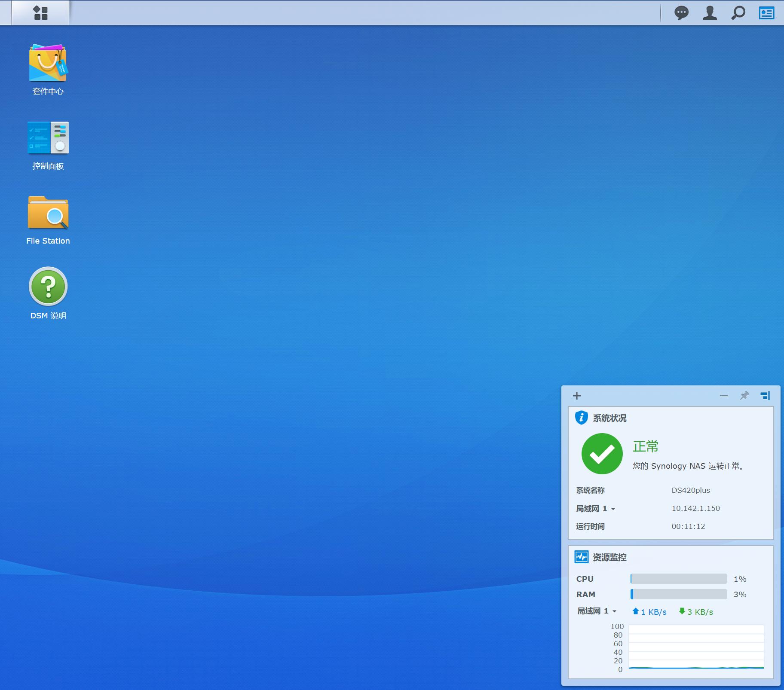Image resolution: width=784 pixels, height=690 pixels.
Task: Add a widget with the plus button
Action: [577, 396]
